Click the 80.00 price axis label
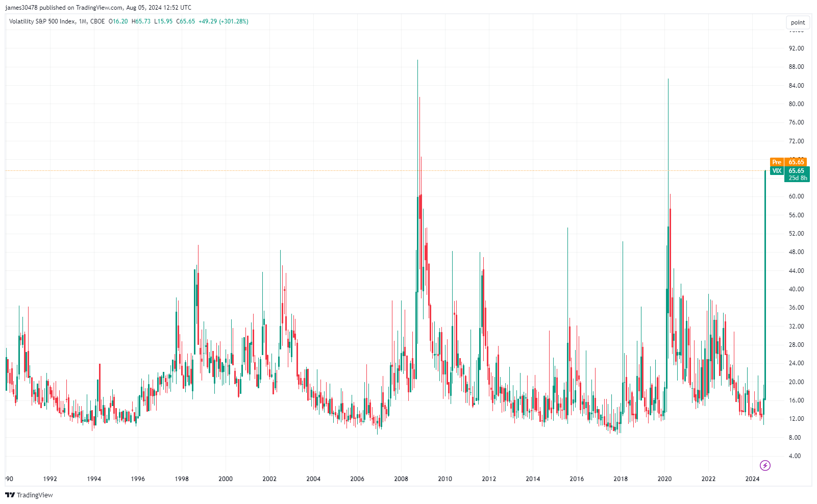This screenshot has height=504, width=817. click(796, 104)
